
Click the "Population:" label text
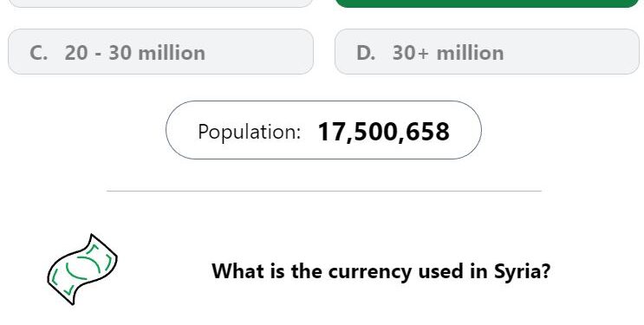coord(250,133)
